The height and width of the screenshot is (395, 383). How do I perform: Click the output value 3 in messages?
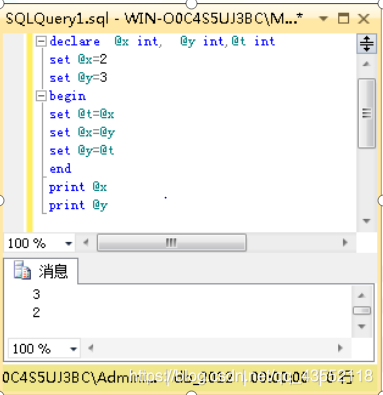[36, 294]
